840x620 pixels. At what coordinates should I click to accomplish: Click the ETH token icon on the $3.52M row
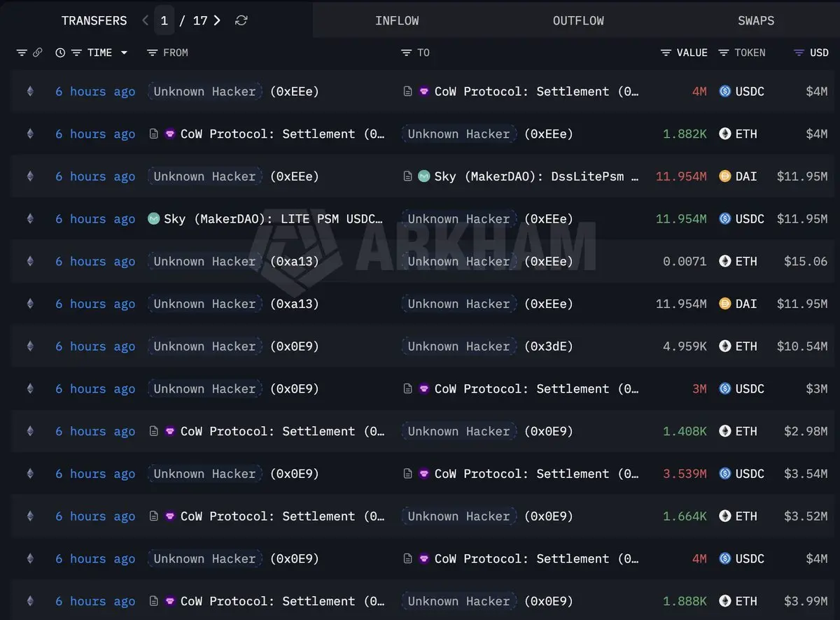[x=724, y=516]
